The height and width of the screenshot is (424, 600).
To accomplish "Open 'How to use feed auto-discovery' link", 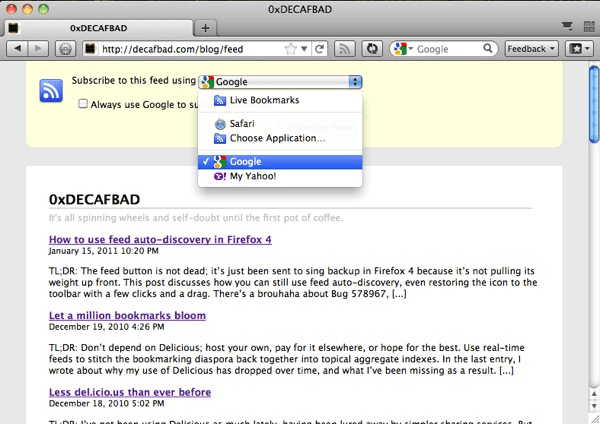I will click(x=159, y=240).
